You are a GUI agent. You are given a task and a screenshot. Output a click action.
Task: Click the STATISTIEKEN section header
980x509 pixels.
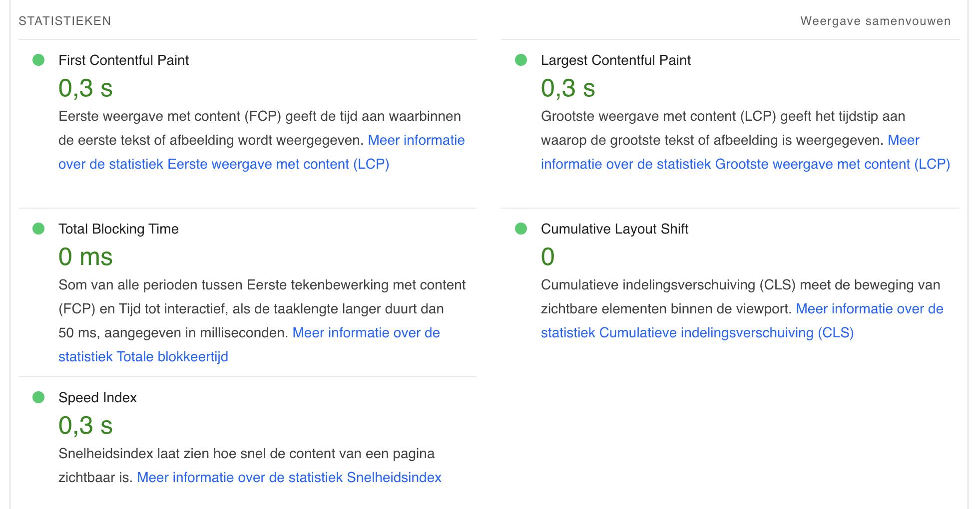click(65, 21)
